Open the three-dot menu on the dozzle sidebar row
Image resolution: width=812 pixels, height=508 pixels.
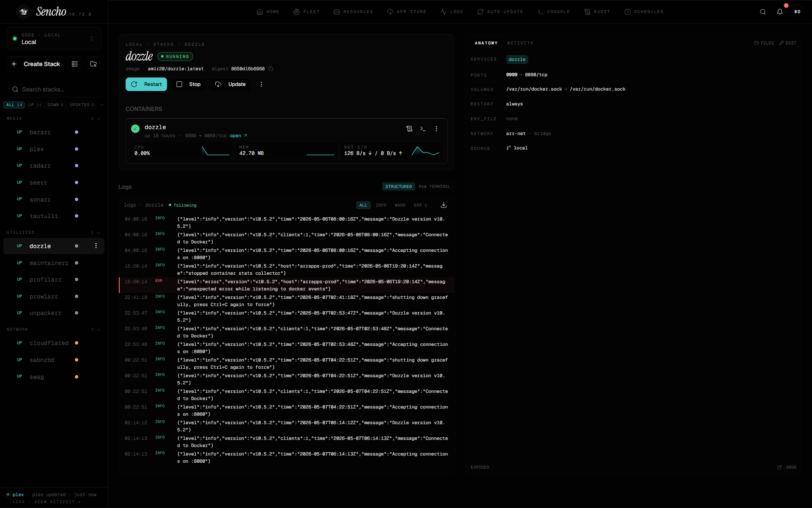tap(96, 246)
